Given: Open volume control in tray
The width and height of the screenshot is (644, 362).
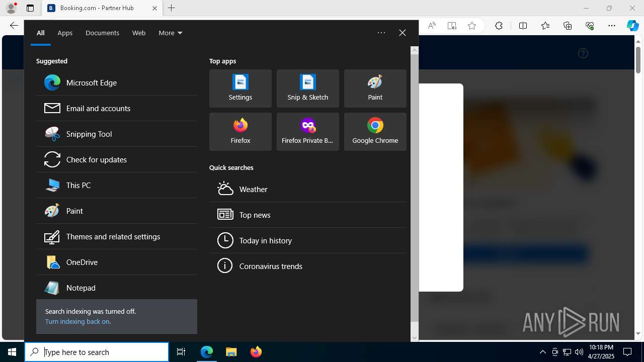Looking at the screenshot, I should tap(579, 352).
